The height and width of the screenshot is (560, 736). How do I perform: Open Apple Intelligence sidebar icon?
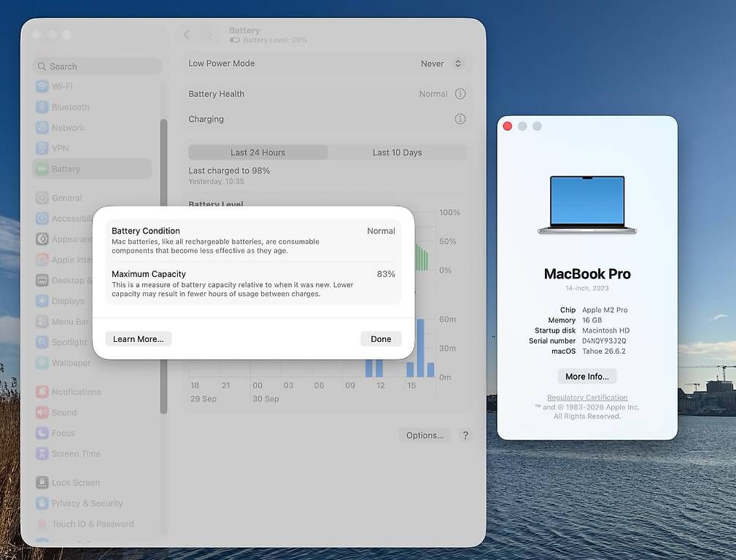pyautogui.click(x=42, y=260)
